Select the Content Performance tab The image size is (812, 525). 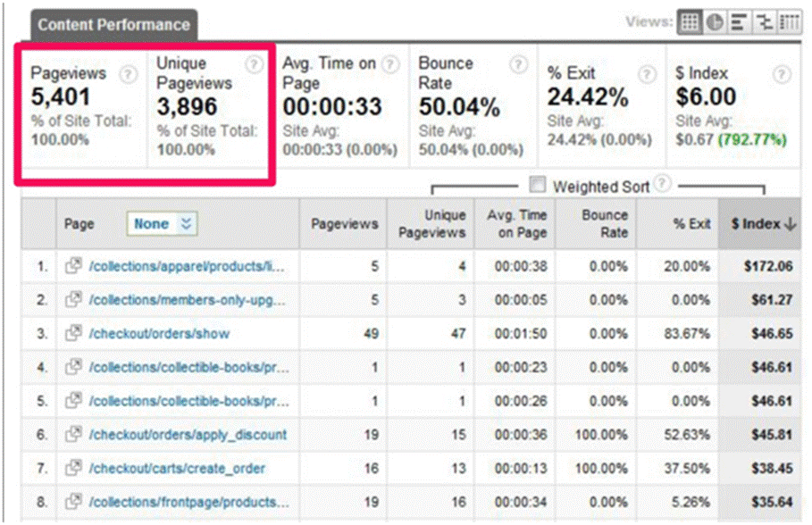113,25
